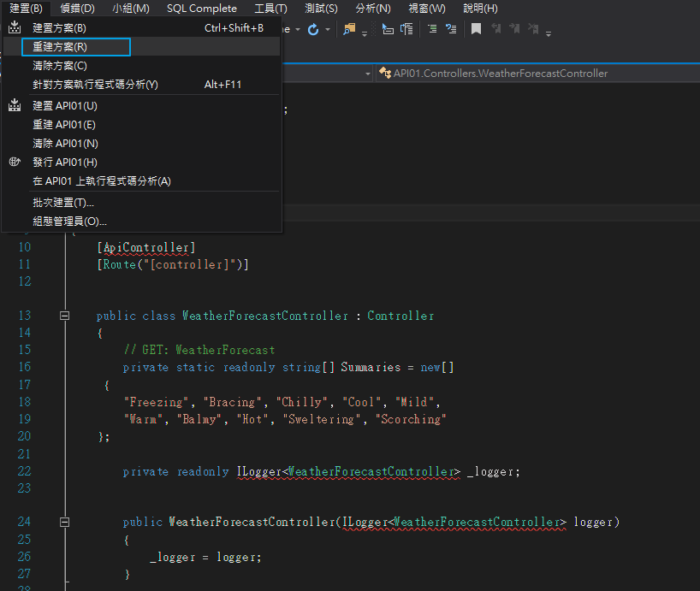Click the "Freezing" string on line 18
This screenshot has height=591, width=700.
[x=157, y=402]
